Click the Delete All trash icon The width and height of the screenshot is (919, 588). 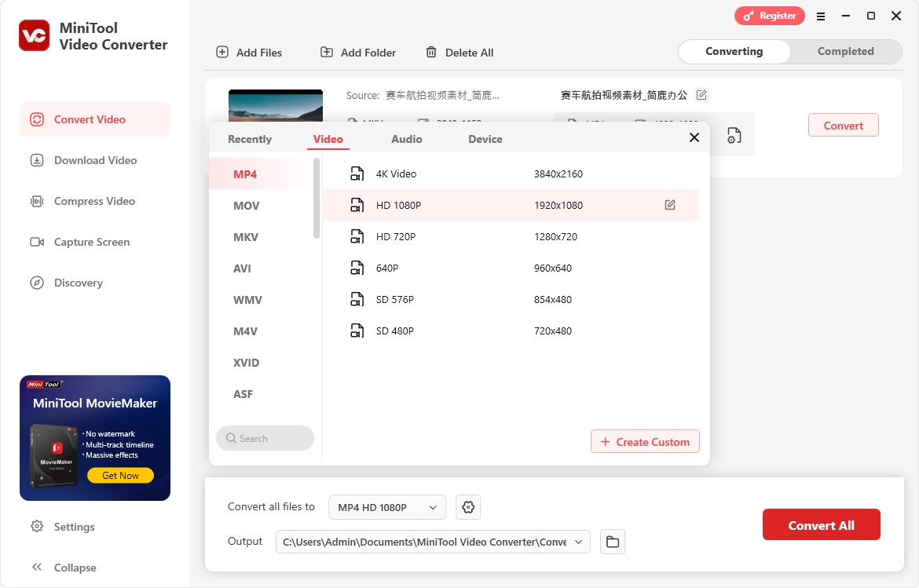pyautogui.click(x=431, y=52)
